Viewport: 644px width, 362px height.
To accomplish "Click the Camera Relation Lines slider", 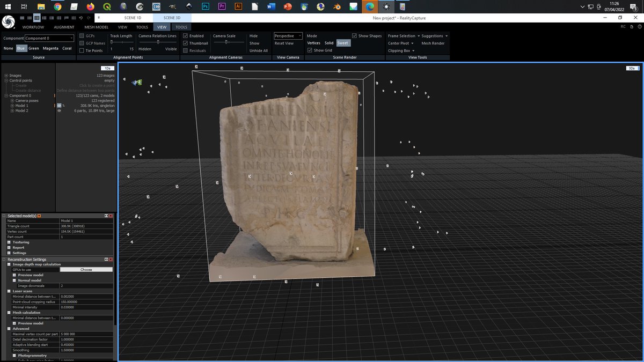I will pyautogui.click(x=157, y=42).
